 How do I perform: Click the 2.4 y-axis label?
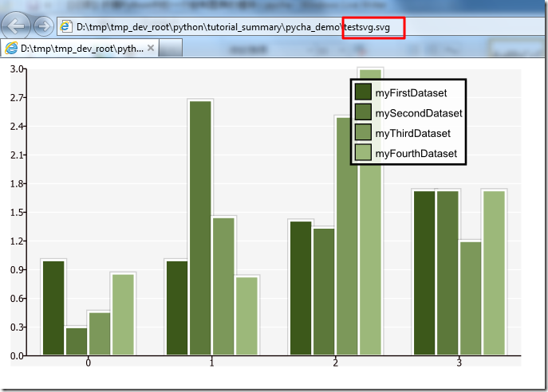(x=17, y=127)
